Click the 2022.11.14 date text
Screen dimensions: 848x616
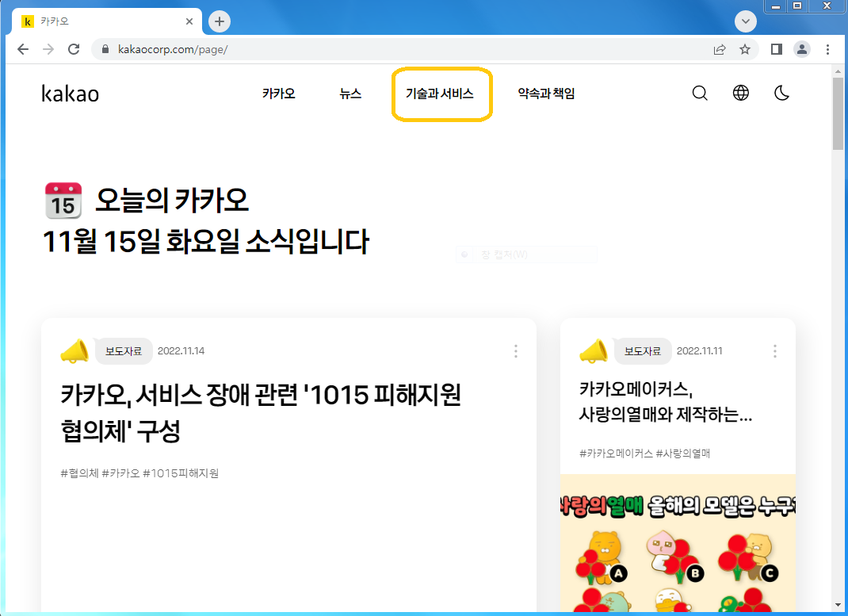(181, 351)
